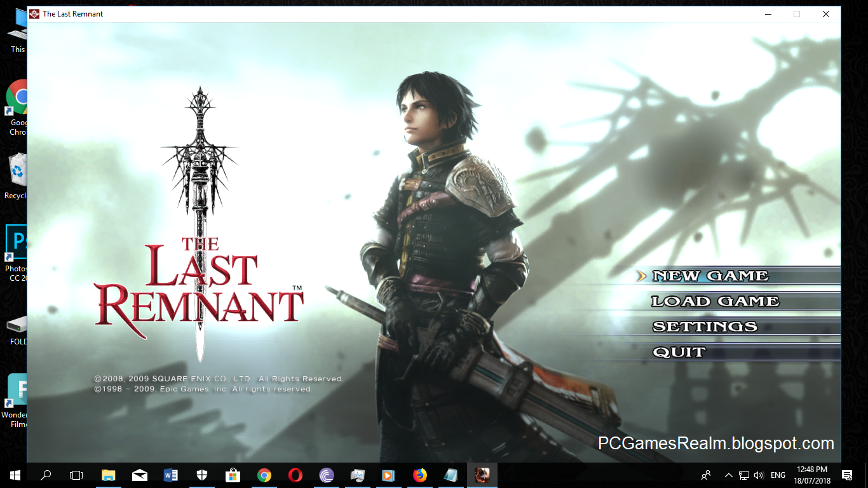Viewport: 868px width, 488px height.
Task: Open the notepad taskbar icon
Action: (x=451, y=475)
